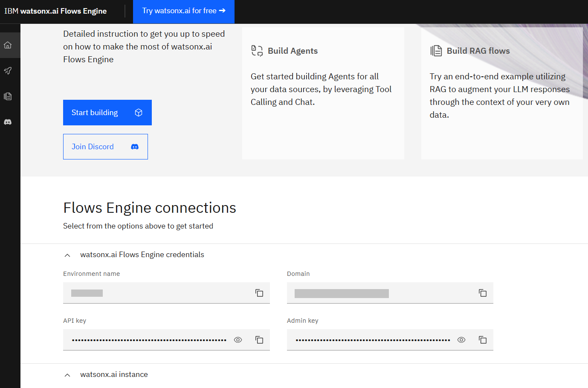Copy the Environment name value
Screen dimensions: 588x388
coord(259,293)
